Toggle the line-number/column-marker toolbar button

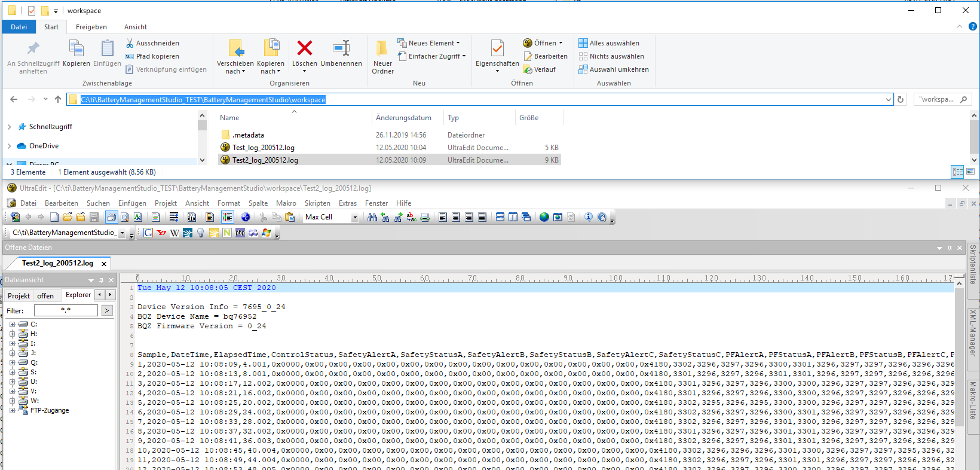tap(227, 217)
